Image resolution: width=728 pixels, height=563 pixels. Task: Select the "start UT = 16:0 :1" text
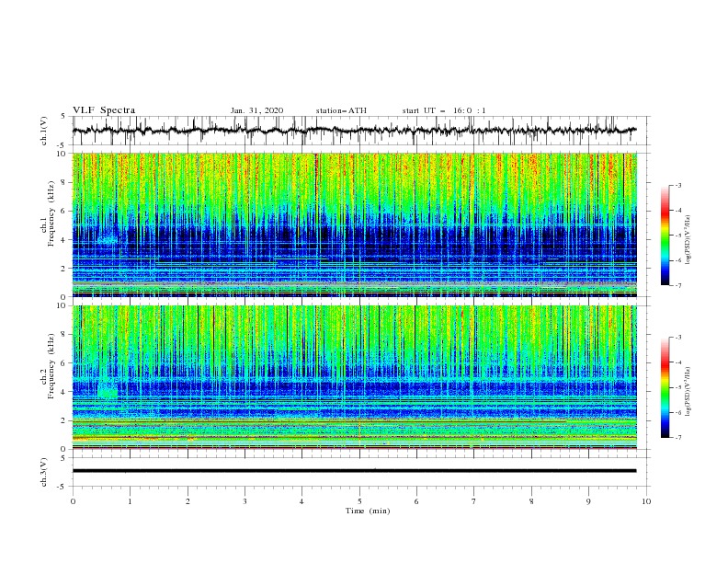444,110
